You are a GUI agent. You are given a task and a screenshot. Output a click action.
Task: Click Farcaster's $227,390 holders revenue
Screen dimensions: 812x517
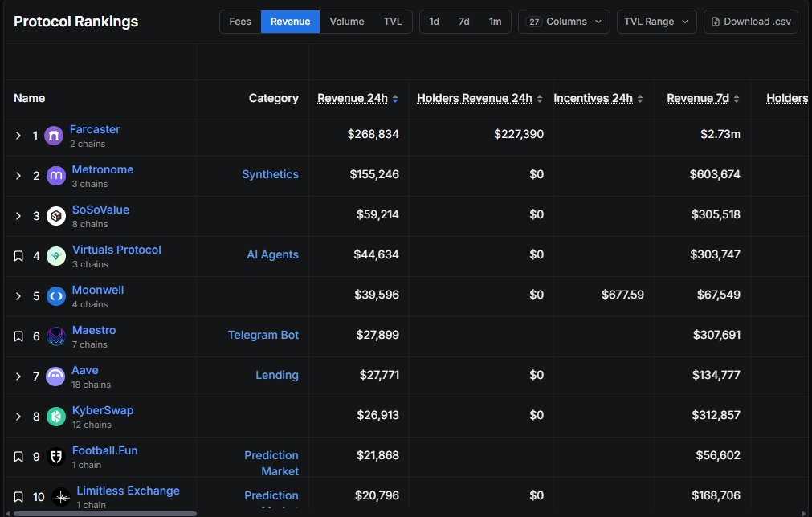coord(518,135)
